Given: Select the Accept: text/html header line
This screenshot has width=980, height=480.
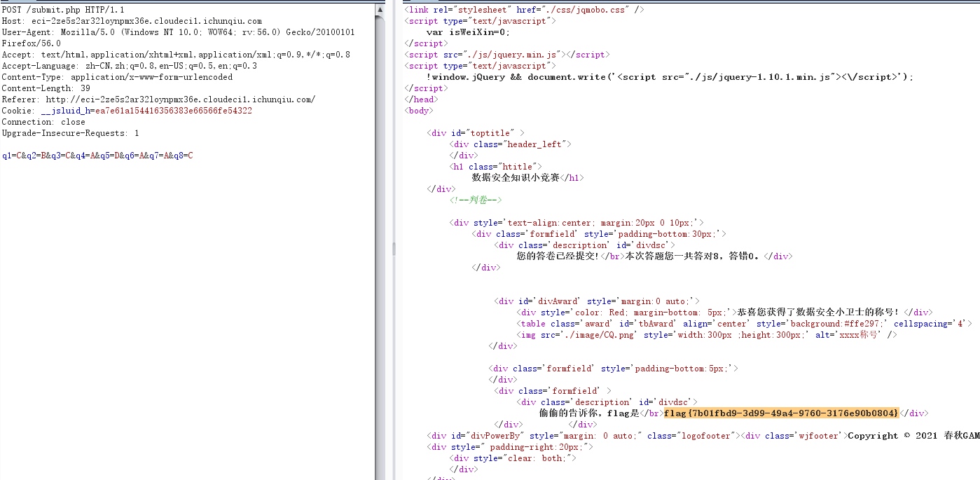Looking at the screenshot, I should pos(176,55).
